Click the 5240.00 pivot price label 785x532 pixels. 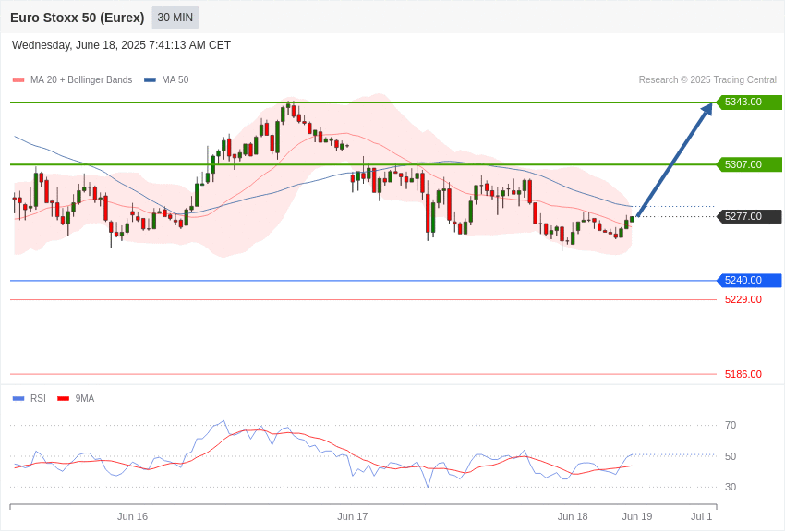[x=750, y=280]
